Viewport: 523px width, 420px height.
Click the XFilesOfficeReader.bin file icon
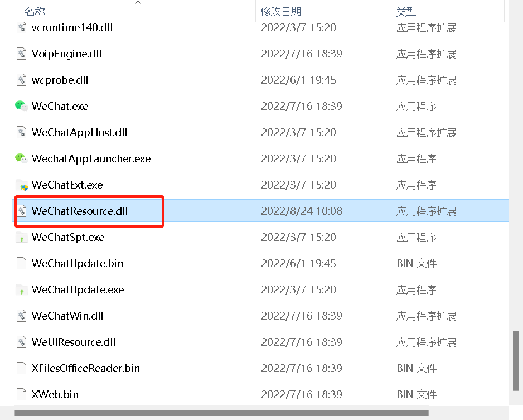[x=21, y=368]
